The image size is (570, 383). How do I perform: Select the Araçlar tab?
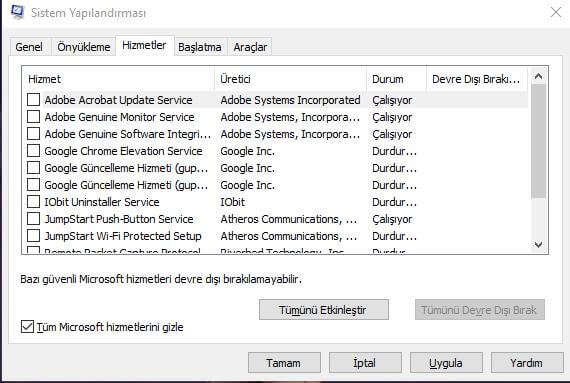click(250, 47)
